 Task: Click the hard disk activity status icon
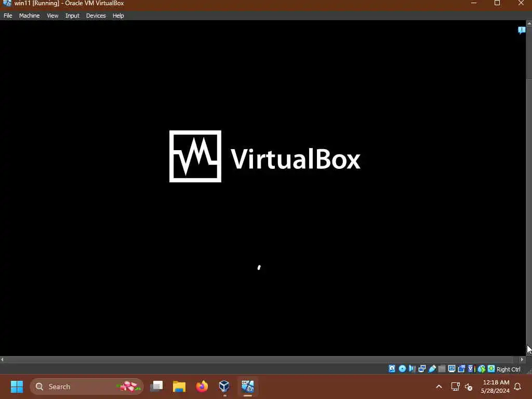[x=392, y=369]
